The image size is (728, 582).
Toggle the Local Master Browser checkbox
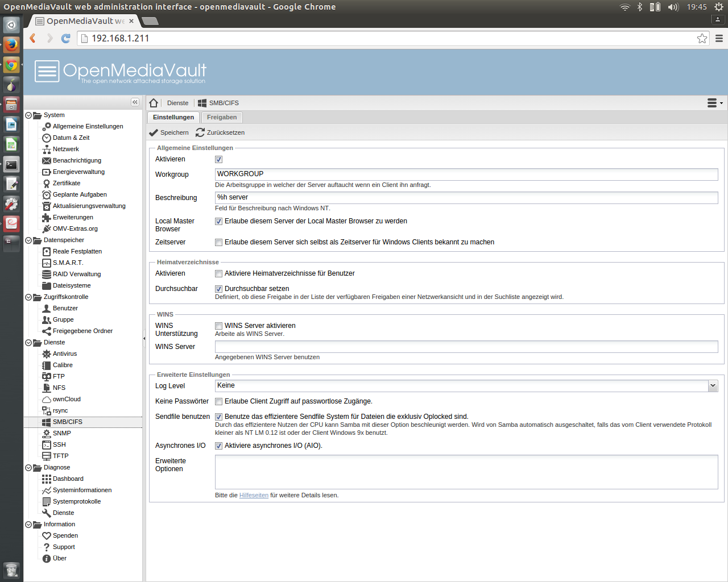coord(218,222)
